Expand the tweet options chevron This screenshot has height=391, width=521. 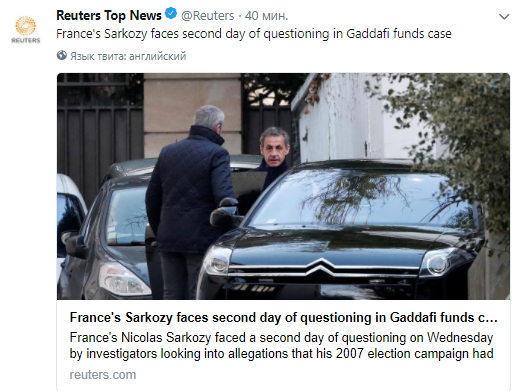pos(504,16)
